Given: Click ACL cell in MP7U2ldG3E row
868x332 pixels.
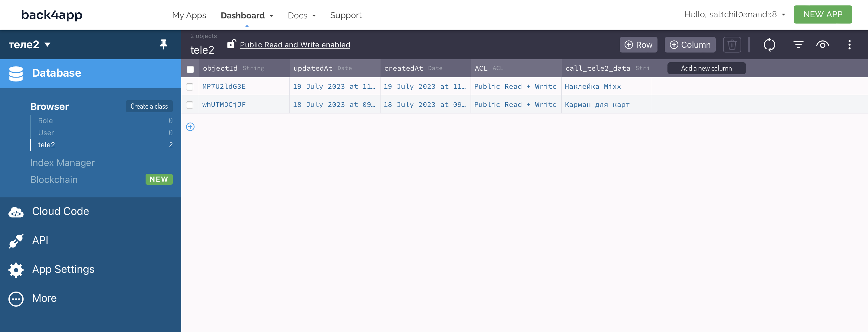Looking at the screenshot, I should (516, 87).
